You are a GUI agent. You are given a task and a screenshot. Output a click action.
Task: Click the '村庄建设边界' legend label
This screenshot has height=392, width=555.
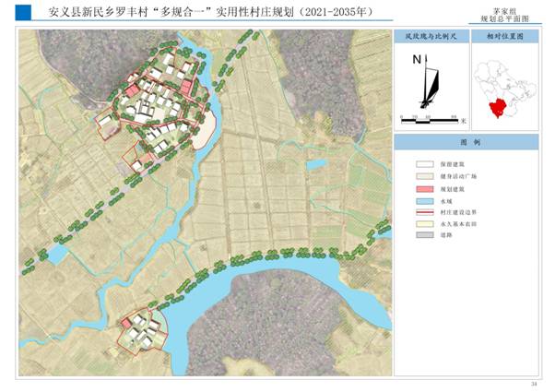click(458, 212)
